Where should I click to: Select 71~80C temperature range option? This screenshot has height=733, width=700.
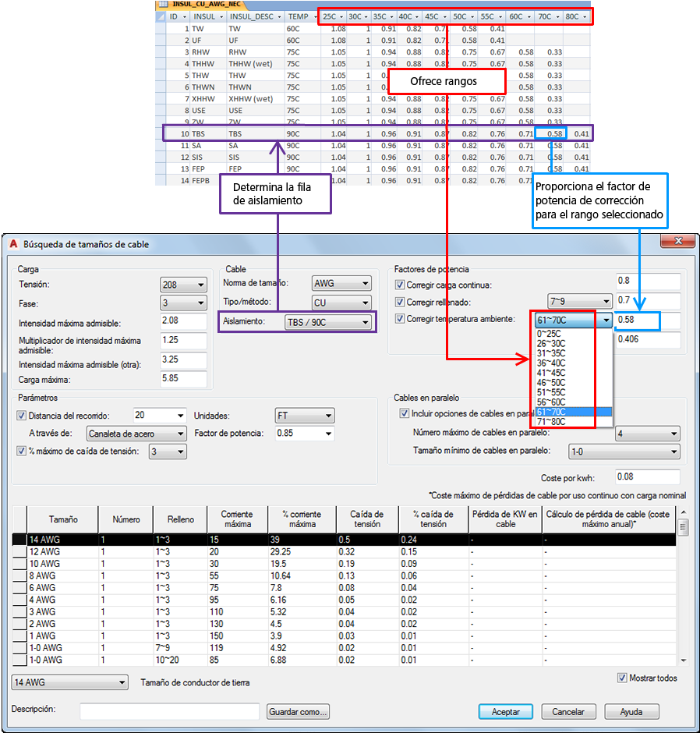[574, 422]
